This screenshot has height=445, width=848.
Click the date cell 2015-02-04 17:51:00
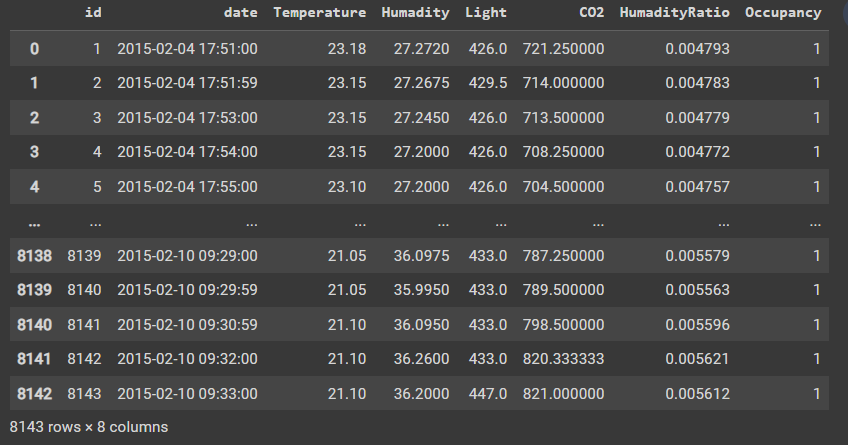point(188,48)
